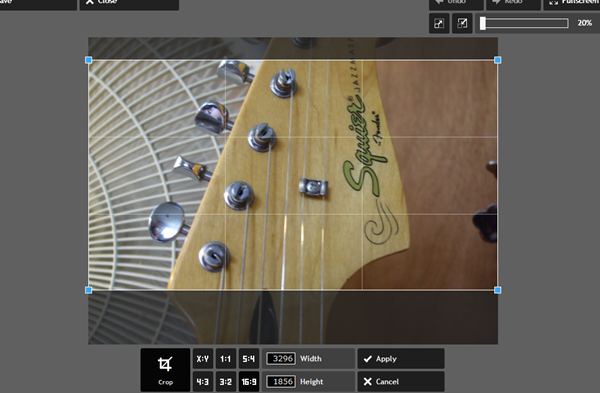Click the Cancel X icon

[x=368, y=382]
